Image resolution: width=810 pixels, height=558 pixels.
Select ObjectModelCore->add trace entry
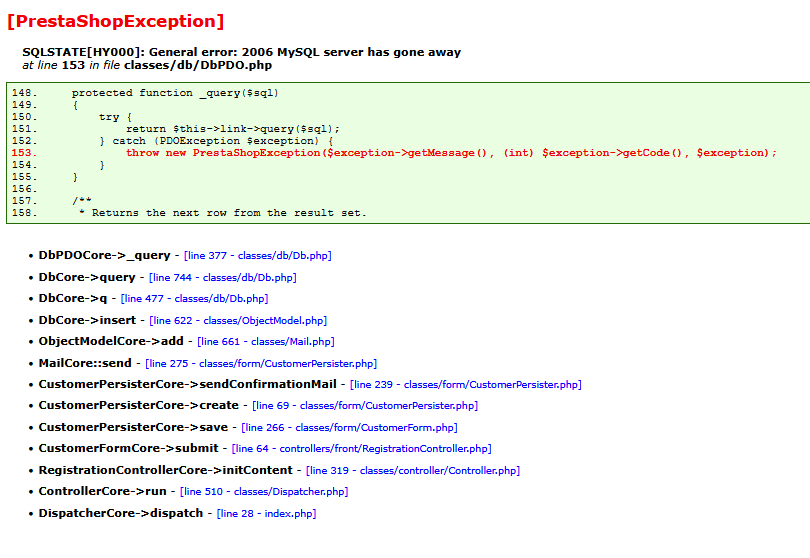111,342
